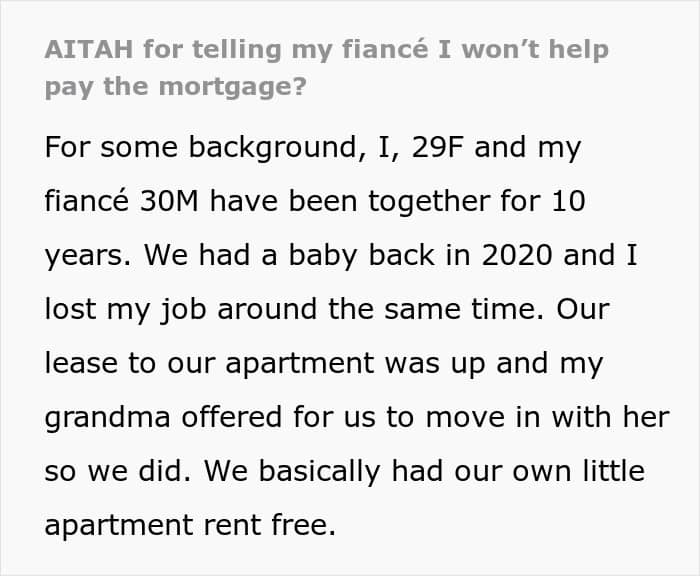Click the phrase "have been together"
Screen dimensions: 700x576
[x=350, y=202]
